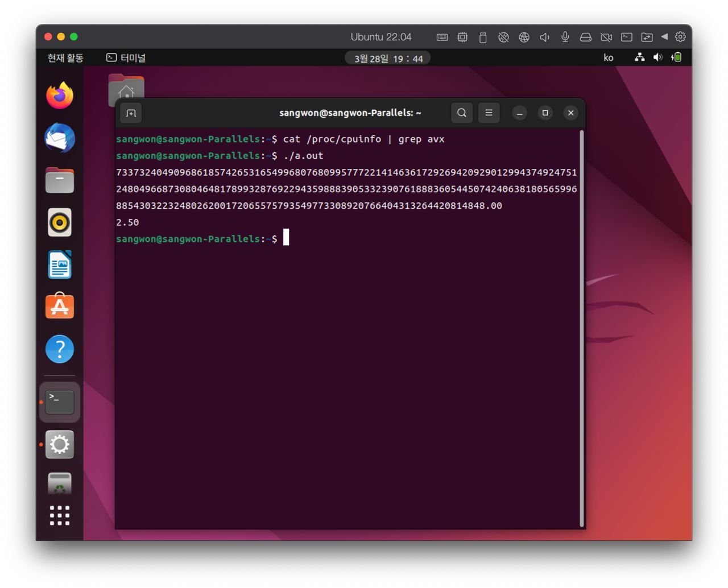This screenshot has height=588, width=728.
Task: Click the terminal vertical scrollbar
Action: [581, 329]
